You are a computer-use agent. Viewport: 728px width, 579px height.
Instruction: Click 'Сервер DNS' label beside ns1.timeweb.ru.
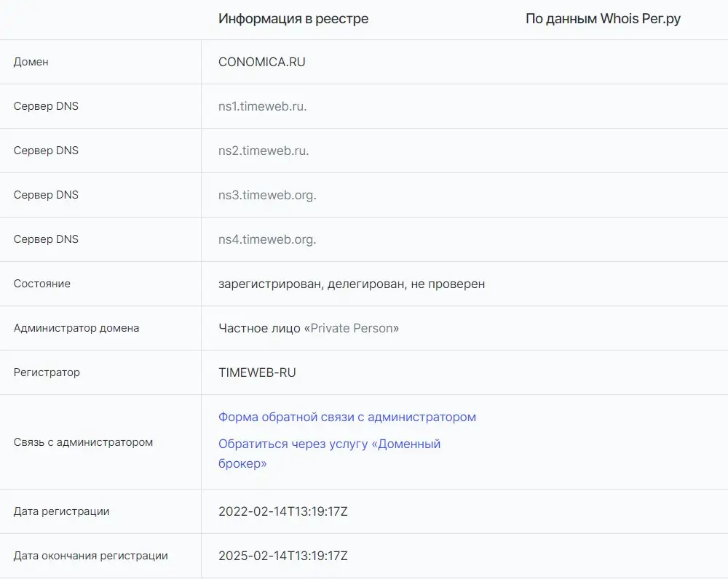click(46, 106)
